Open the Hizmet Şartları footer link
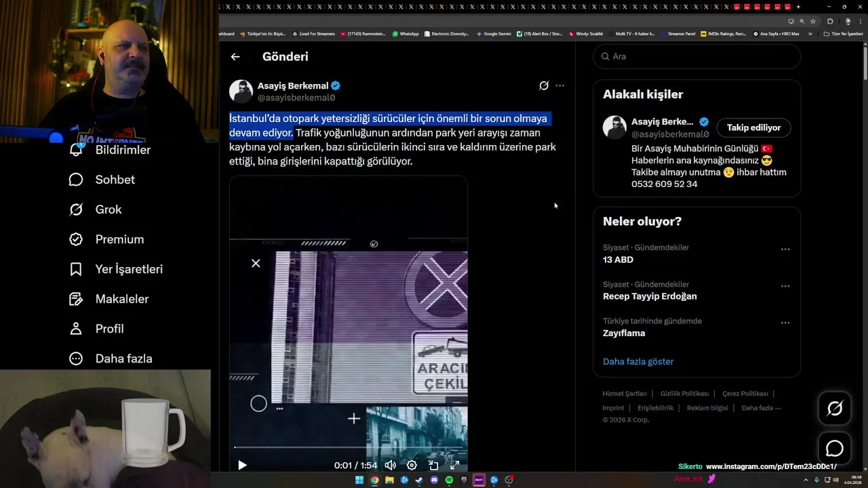 [625, 394]
